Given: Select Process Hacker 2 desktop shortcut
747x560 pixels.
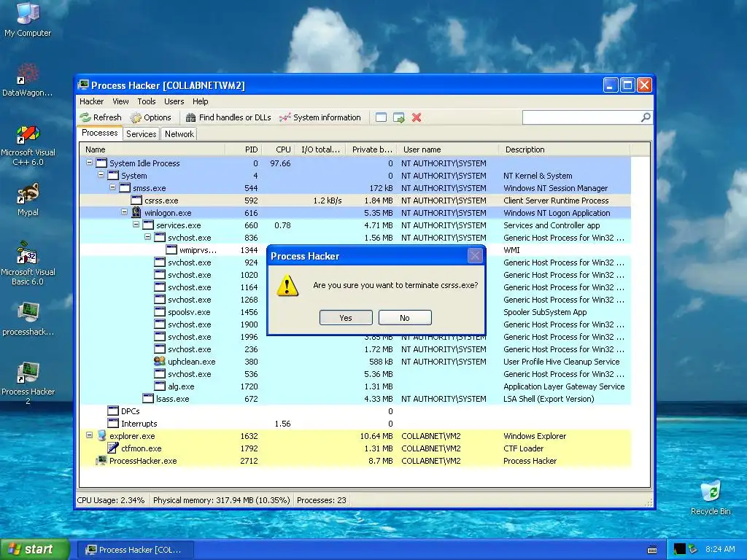Looking at the screenshot, I should click(28, 384).
